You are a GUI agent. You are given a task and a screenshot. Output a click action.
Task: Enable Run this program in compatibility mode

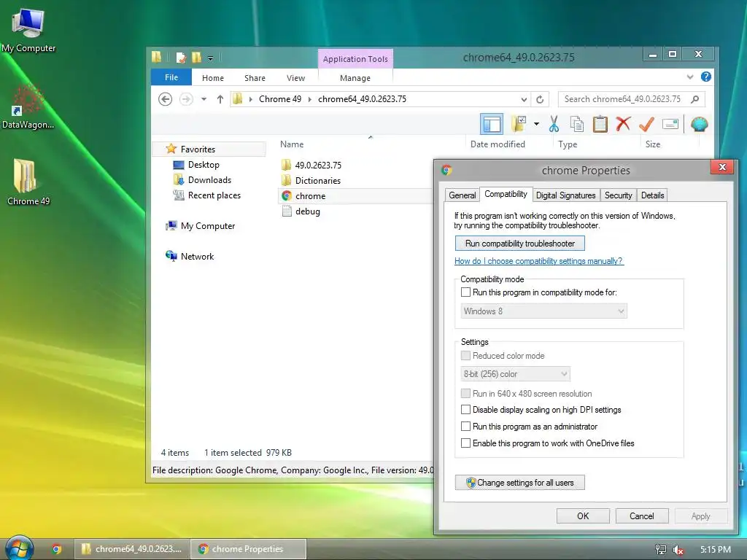pos(465,292)
